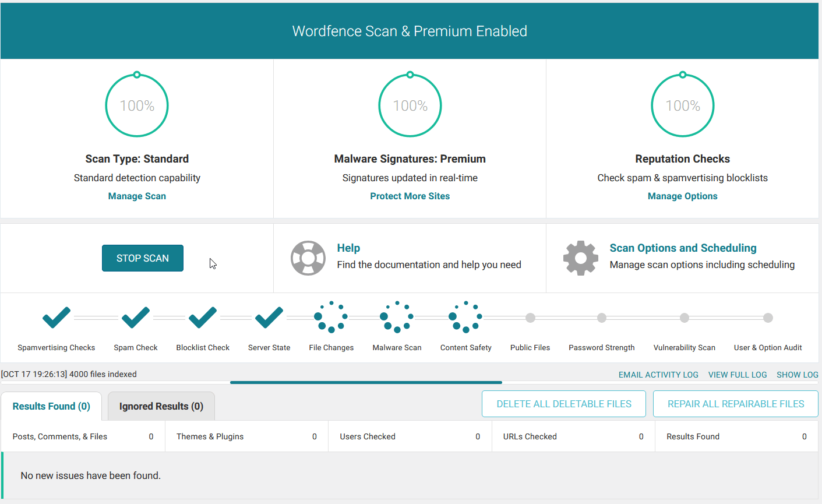Open the VIEW FULL LOG link
The image size is (822, 504).
(738, 374)
